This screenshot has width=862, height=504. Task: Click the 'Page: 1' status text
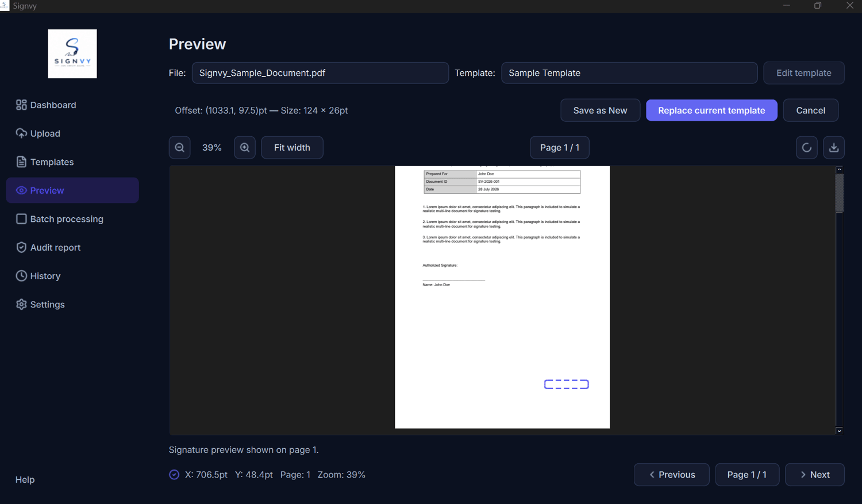click(295, 475)
